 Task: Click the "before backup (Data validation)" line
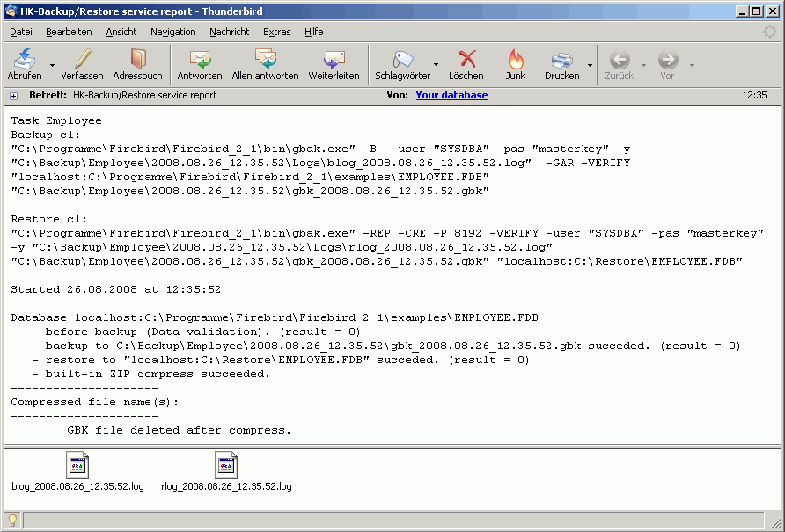coord(195,332)
